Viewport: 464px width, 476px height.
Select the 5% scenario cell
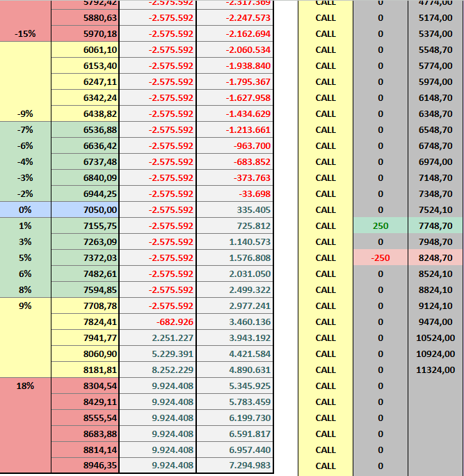[25, 258]
